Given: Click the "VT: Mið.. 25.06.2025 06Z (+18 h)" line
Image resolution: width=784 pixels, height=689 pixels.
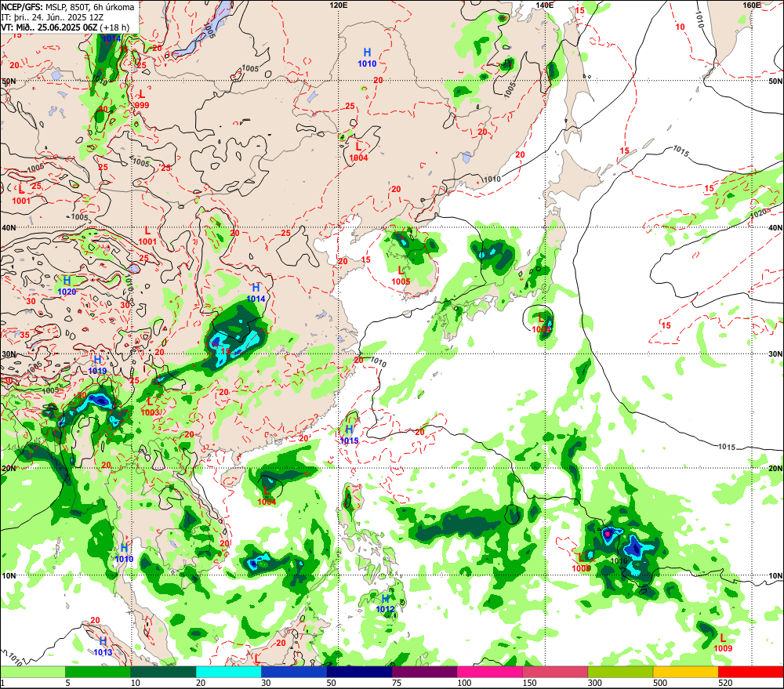Looking at the screenshot, I should pyautogui.click(x=65, y=27).
